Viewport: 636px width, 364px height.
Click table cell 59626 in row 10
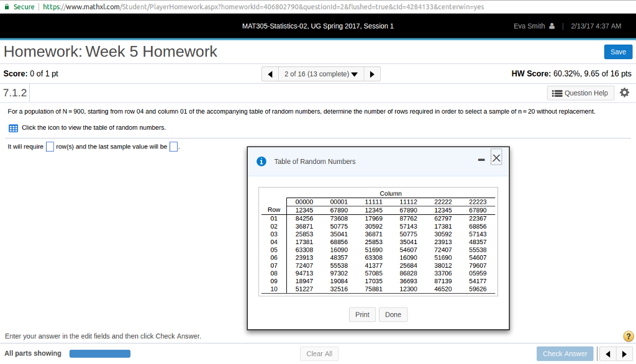point(478,289)
